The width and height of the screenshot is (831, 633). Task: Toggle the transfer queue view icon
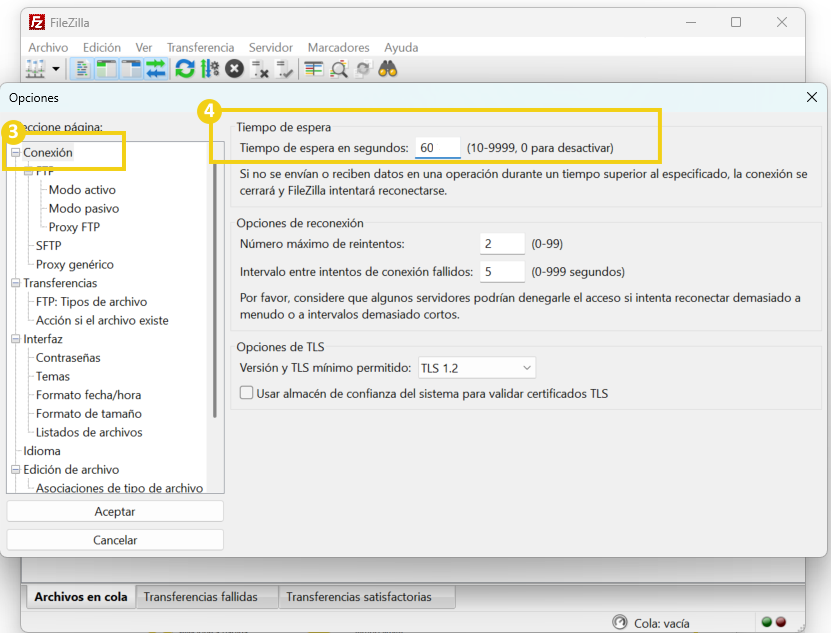coord(156,69)
